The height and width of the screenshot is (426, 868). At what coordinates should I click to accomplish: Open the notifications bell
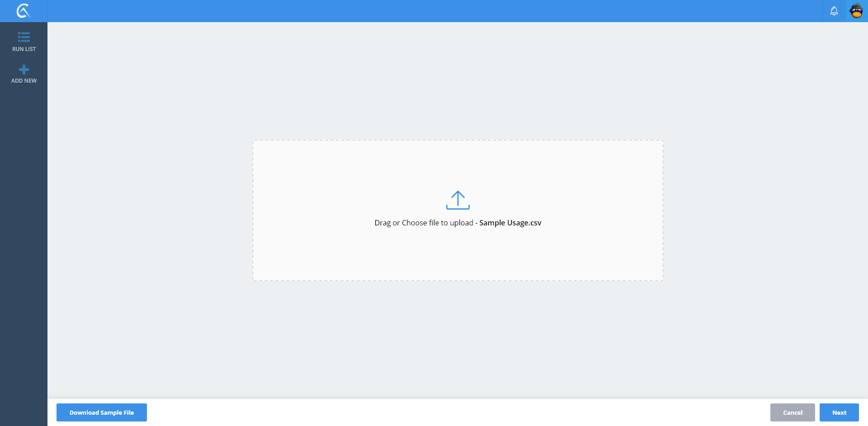834,11
